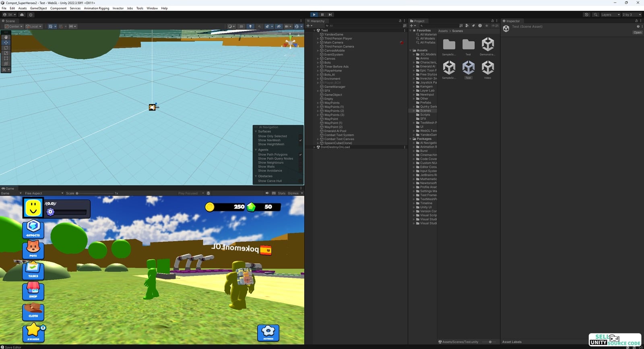Click the cloud services icon
This screenshot has width=644, height=349.
pyautogui.click(x=22, y=14)
